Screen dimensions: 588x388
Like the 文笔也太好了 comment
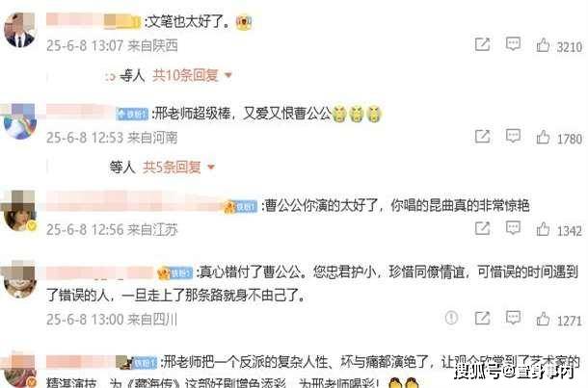point(543,45)
